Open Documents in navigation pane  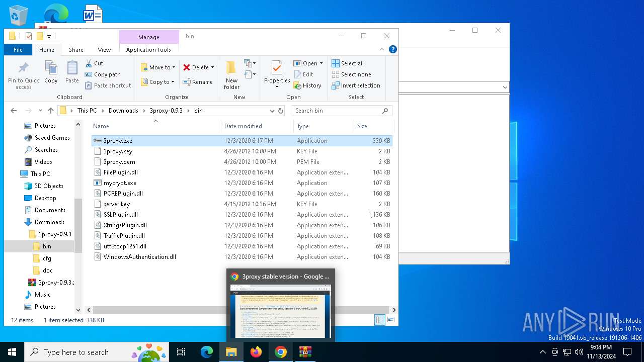(x=50, y=210)
